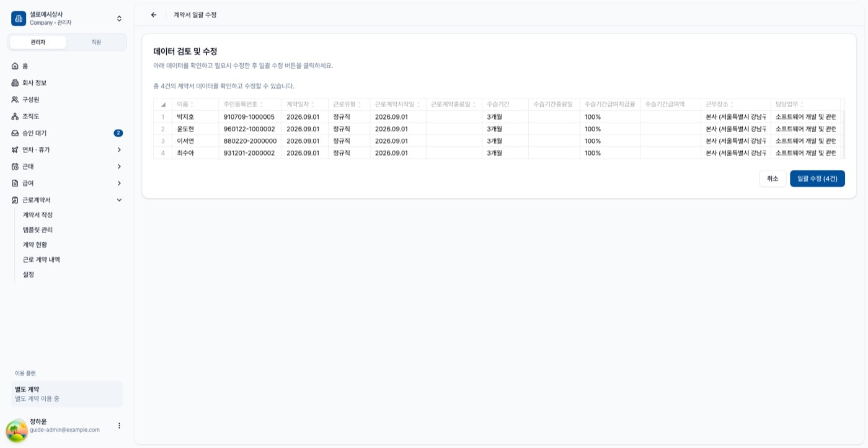Screen dimensions: 868x448
Task: Click the 880220-2000000 cell
Action: 250,141
